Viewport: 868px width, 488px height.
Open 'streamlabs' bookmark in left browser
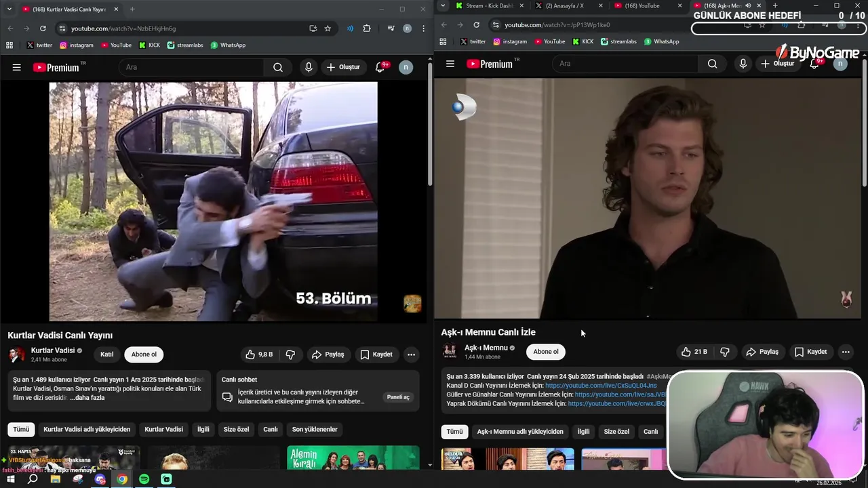[x=186, y=45]
